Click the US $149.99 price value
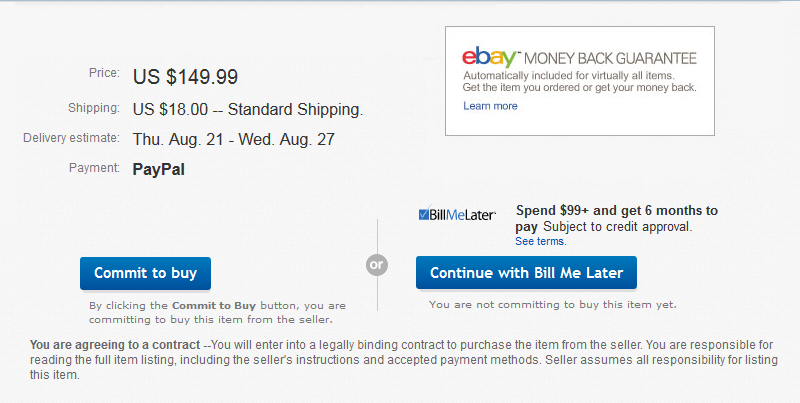Screen dimensions: 800x403 point(185,77)
